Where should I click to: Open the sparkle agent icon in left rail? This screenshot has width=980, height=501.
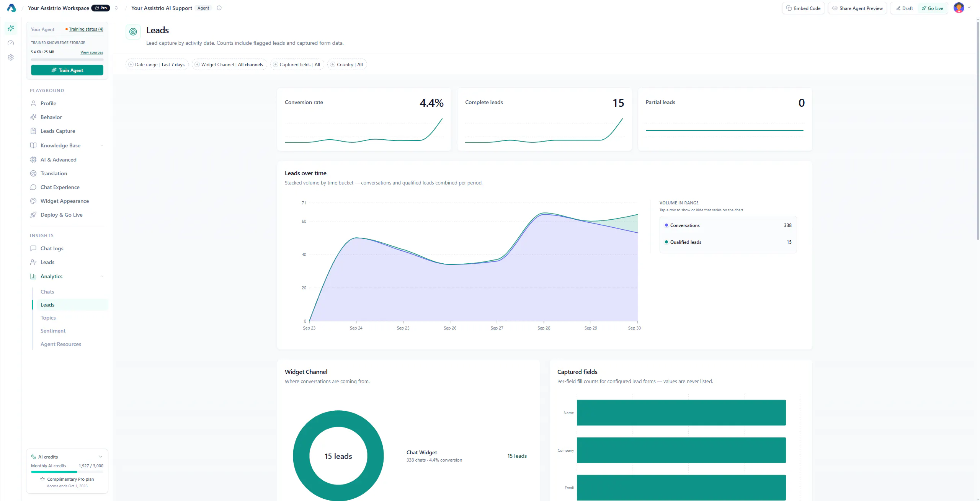coord(11,28)
